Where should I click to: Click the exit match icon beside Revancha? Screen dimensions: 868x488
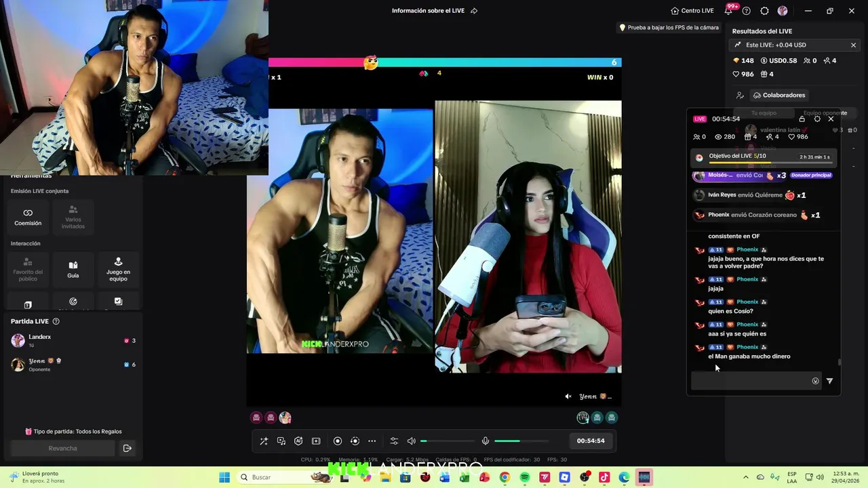(127, 448)
